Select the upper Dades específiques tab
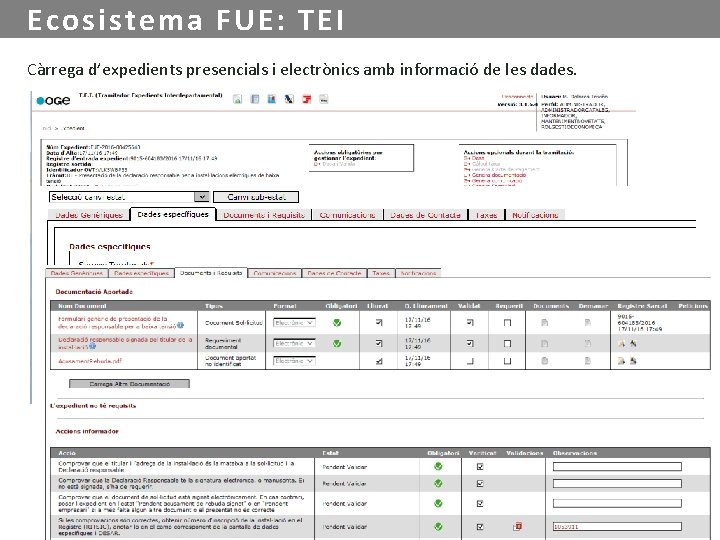Image resolution: width=720 pixels, height=540 pixels. (173, 214)
